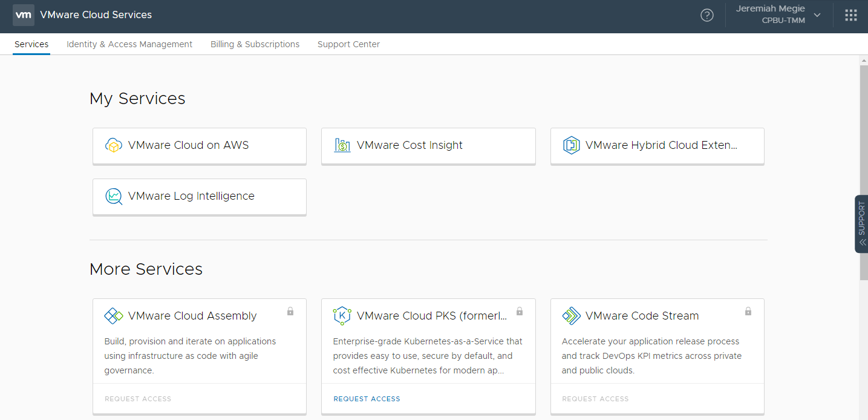Click the VMware logo icon in header
The image size is (868, 420).
click(23, 15)
